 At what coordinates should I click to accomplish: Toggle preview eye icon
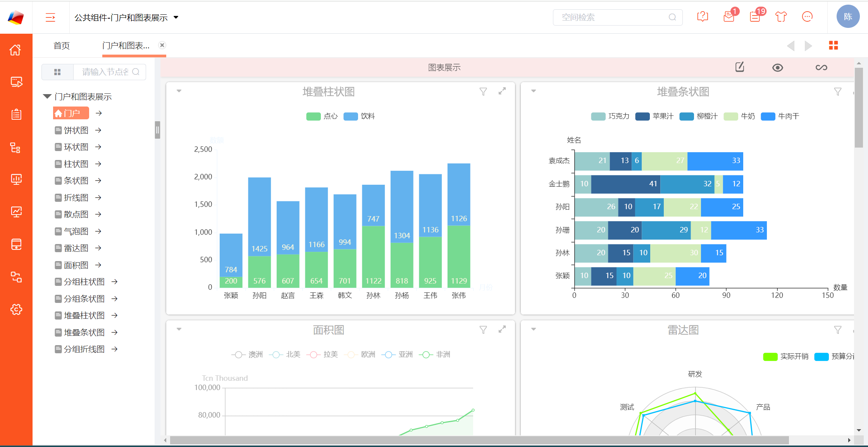click(x=777, y=68)
